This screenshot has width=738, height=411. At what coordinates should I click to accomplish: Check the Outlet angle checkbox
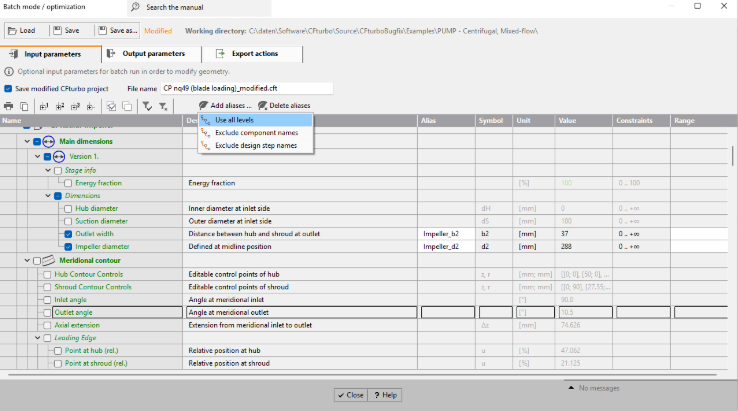click(47, 313)
